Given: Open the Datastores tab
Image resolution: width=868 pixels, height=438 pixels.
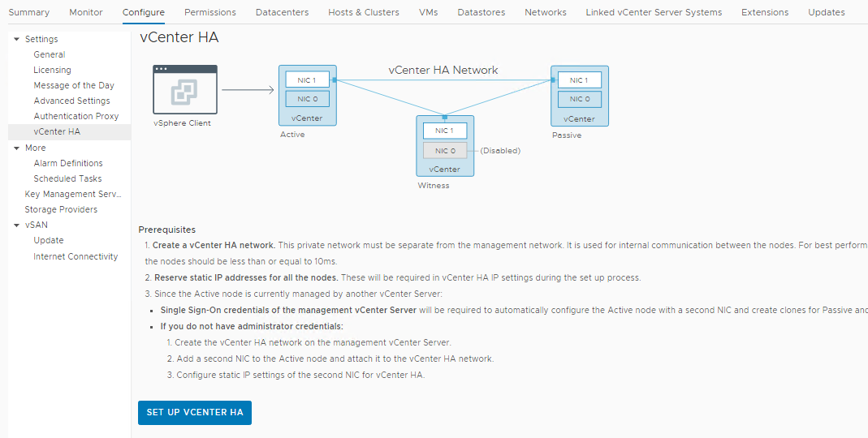Looking at the screenshot, I should pos(481,12).
